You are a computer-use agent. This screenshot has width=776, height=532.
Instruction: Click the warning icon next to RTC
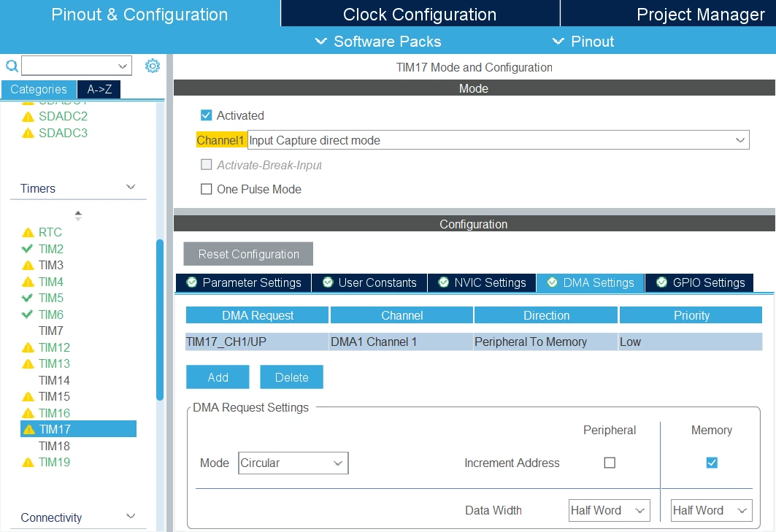pyautogui.click(x=28, y=233)
